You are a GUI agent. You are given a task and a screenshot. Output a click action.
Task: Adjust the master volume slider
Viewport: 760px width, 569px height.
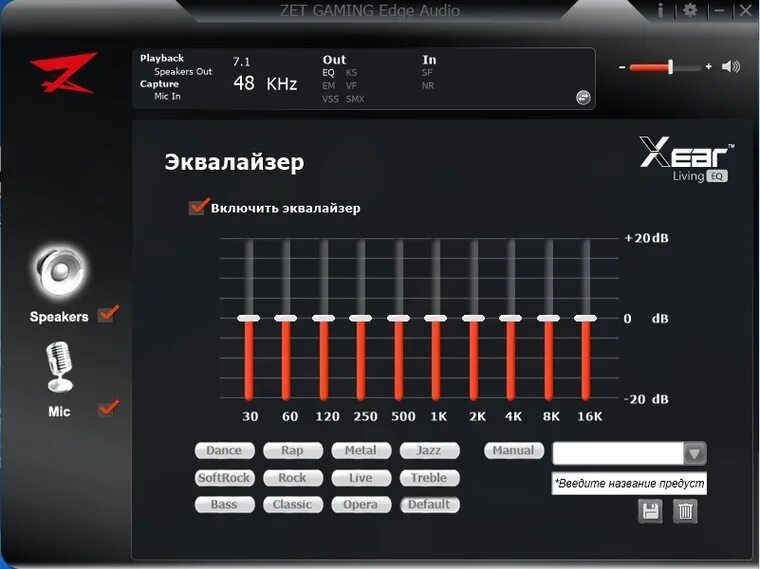[x=670, y=67]
